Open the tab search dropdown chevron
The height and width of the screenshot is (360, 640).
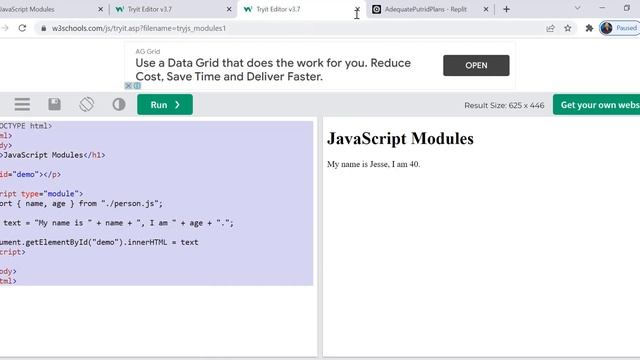(577, 8)
